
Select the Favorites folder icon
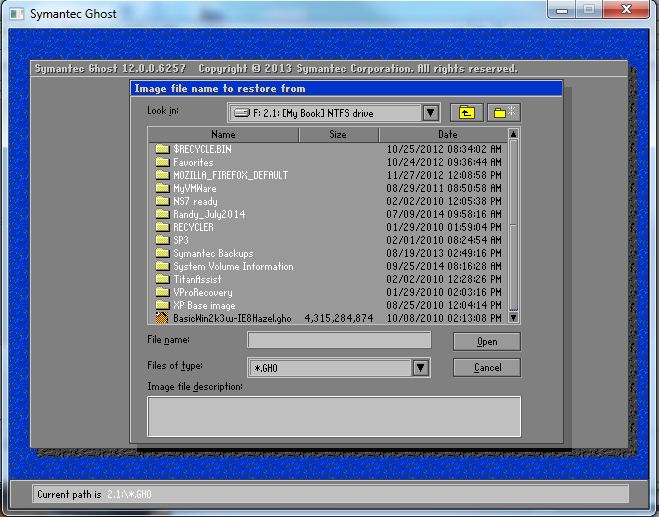click(162, 162)
